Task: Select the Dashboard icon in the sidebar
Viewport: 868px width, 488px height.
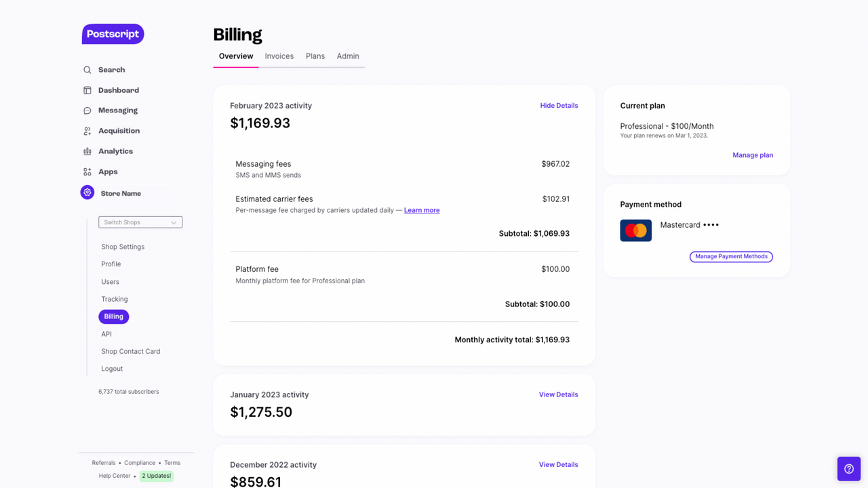Action: pyautogui.click(x=87, y=89)
